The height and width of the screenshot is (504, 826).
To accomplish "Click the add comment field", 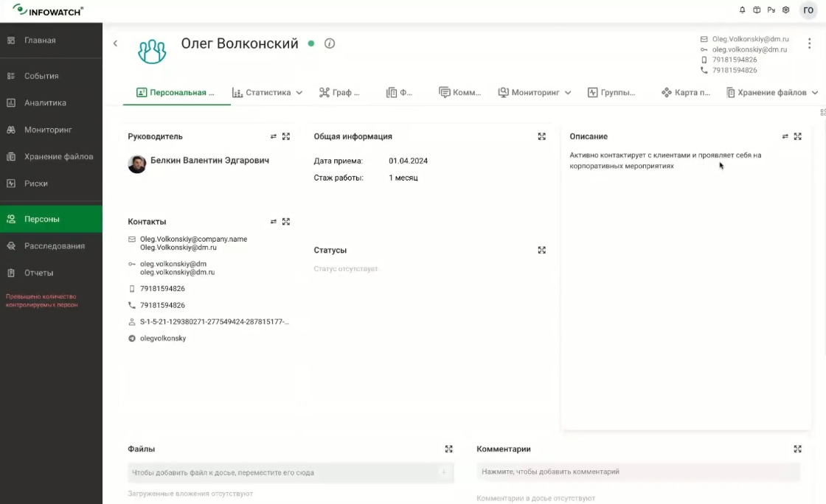I will coord(638,472).
